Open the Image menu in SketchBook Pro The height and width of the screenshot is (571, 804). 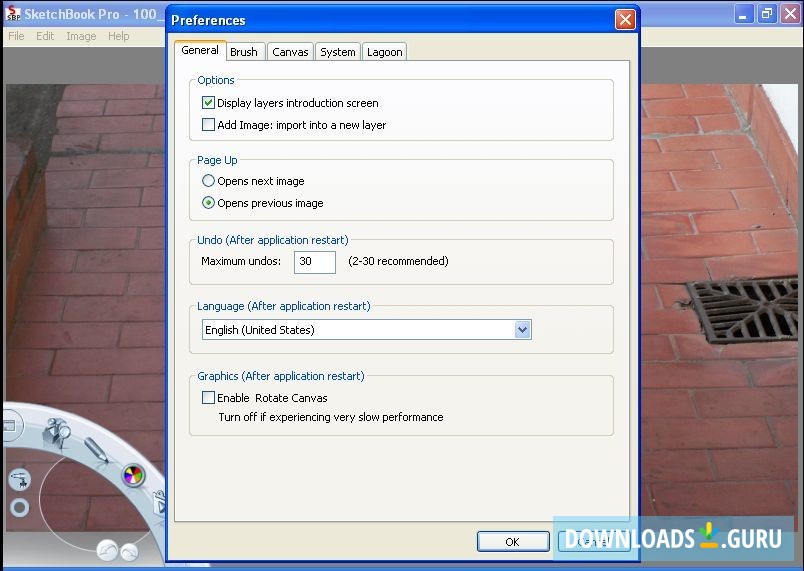click(x=81, y=36)
